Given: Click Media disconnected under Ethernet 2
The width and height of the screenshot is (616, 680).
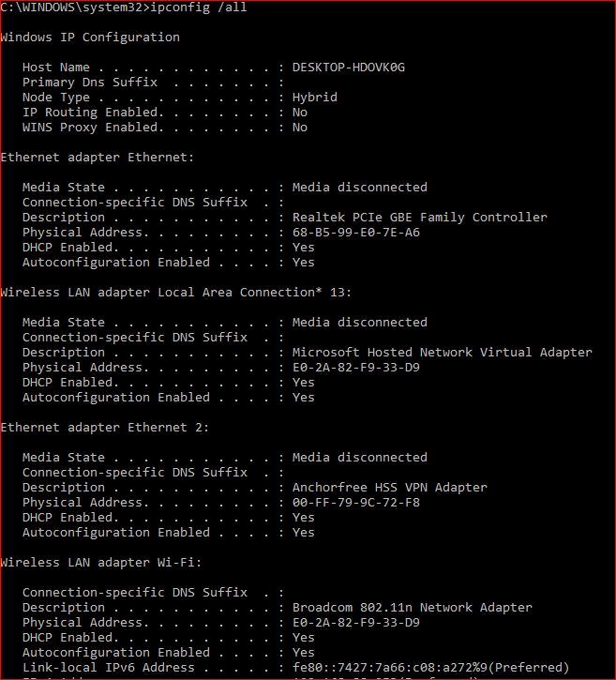Looking at the screenshot, I should coord(359,458).
